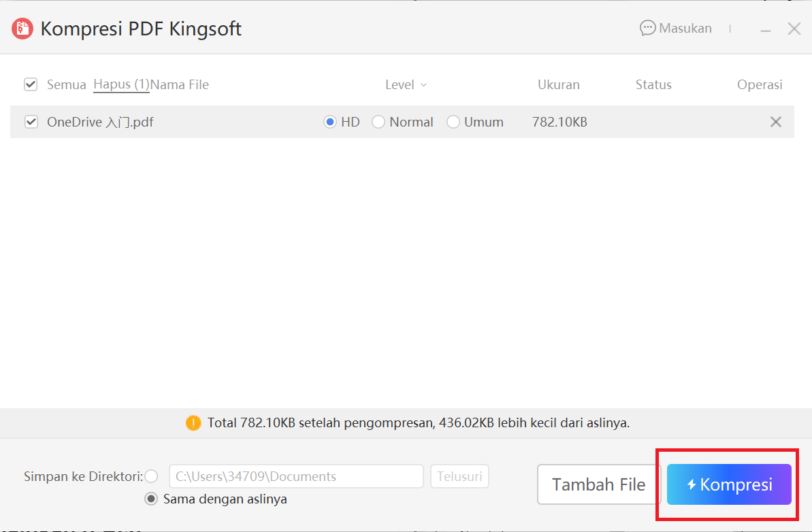Image resolution: width=812 pixels, height=532 pixels.
Task: Uncheck the Semua select-all checkbox
Action: click(30, 84)
